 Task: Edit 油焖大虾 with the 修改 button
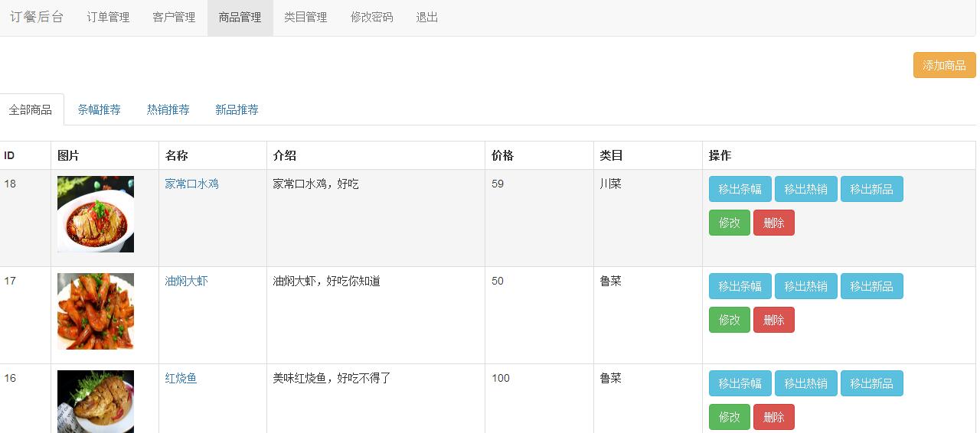pos(730,320)
